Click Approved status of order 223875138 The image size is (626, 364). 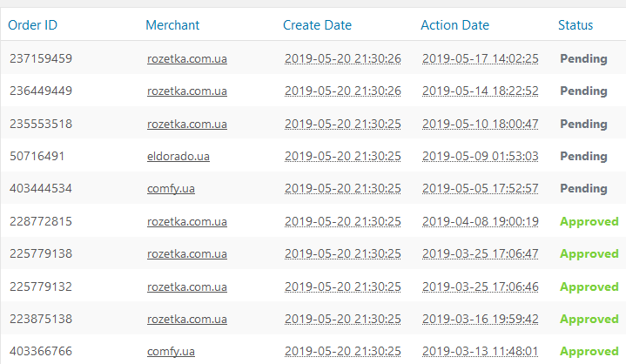(x=589, y=319)
